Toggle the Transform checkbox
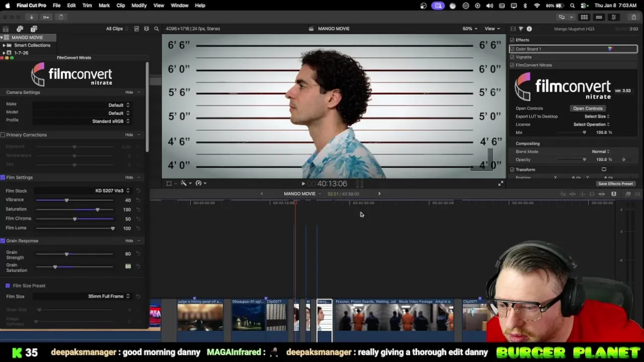This screenshot has height=362, width=644. pos(512,169)
